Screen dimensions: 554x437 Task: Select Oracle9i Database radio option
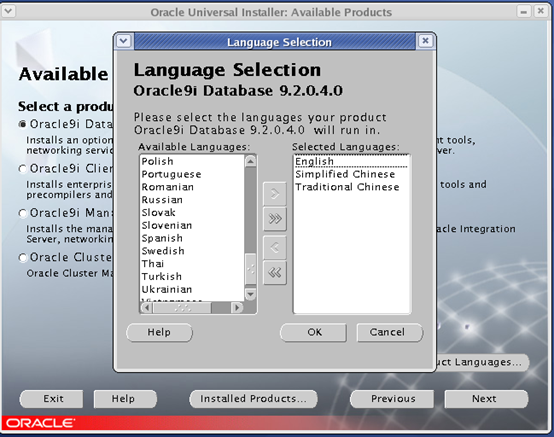pos(23,124)
